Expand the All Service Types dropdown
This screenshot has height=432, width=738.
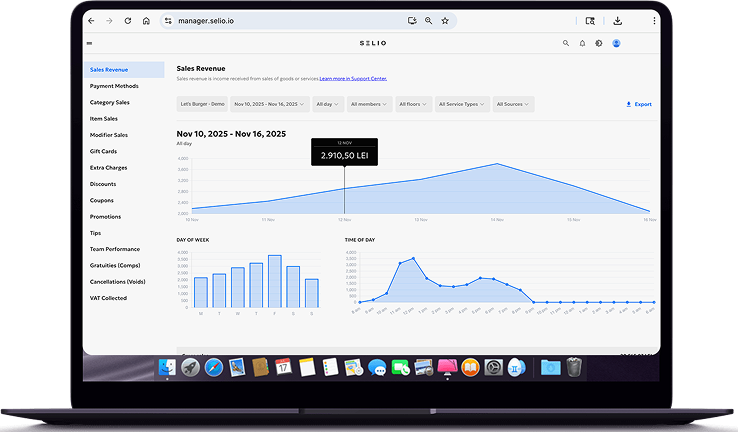tap(462, 104)
